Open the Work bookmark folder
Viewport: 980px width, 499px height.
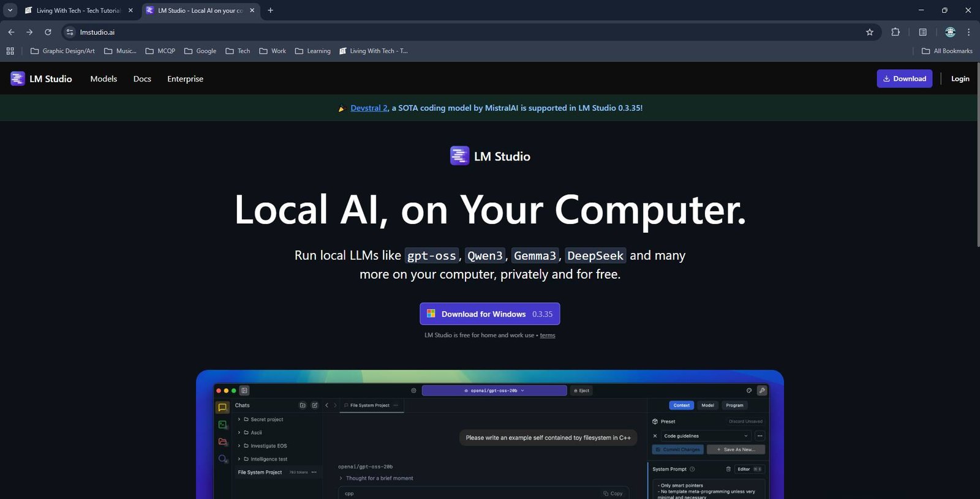[273, 51]
